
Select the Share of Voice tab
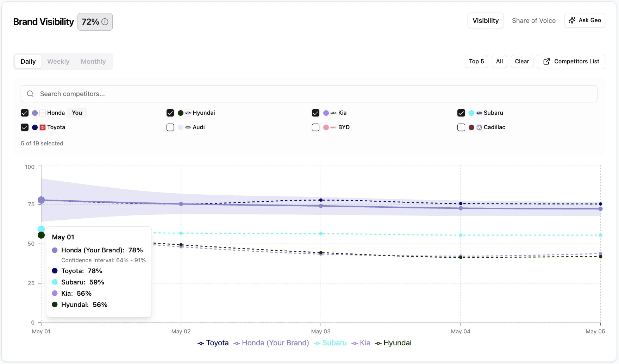pyautogui.click(x=534, y=21)
